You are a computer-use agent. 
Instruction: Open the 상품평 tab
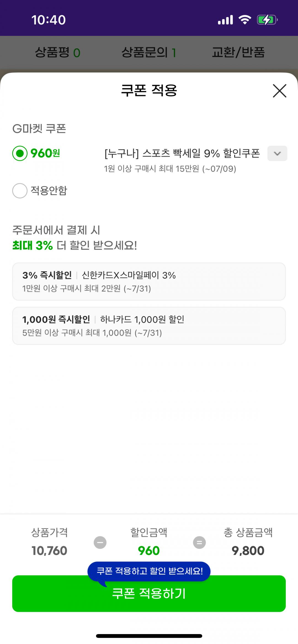coord(57,52)
